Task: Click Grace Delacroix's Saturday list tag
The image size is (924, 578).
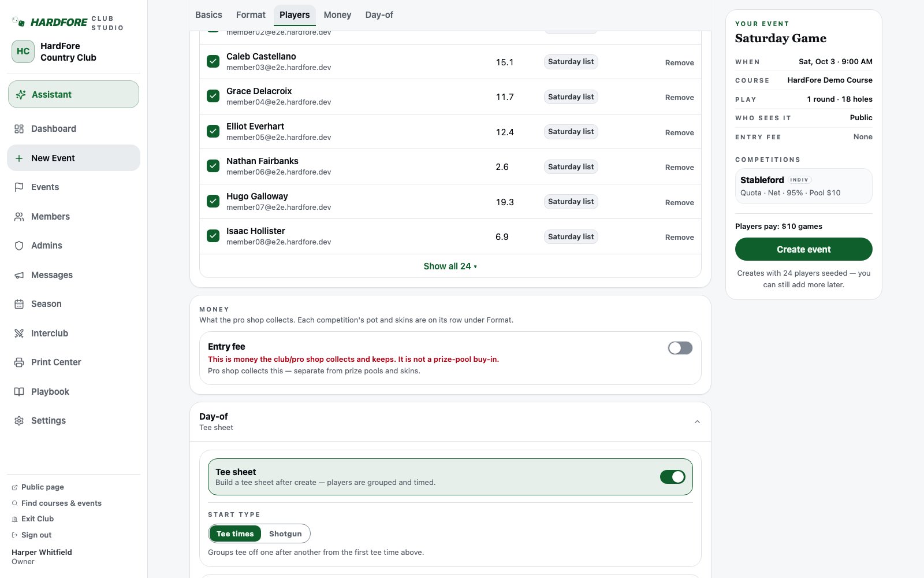Action: pos(571,97)
